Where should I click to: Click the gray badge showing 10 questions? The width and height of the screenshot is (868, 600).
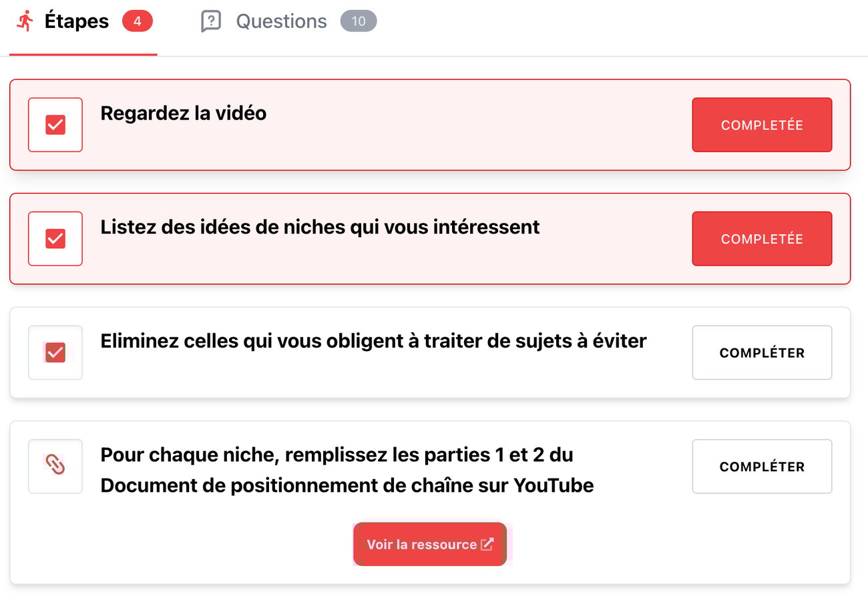(358, 21)
